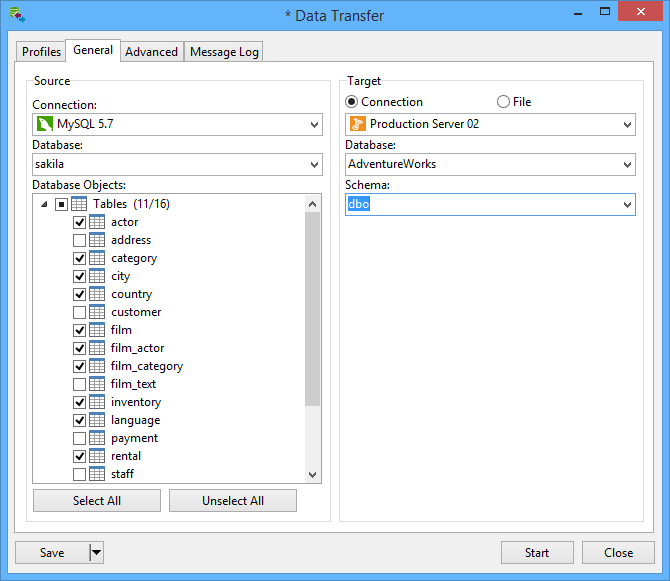Viewport: 670px width, 581px height.
Task: Click the table icon next to actor
Action: coord(97,222)
